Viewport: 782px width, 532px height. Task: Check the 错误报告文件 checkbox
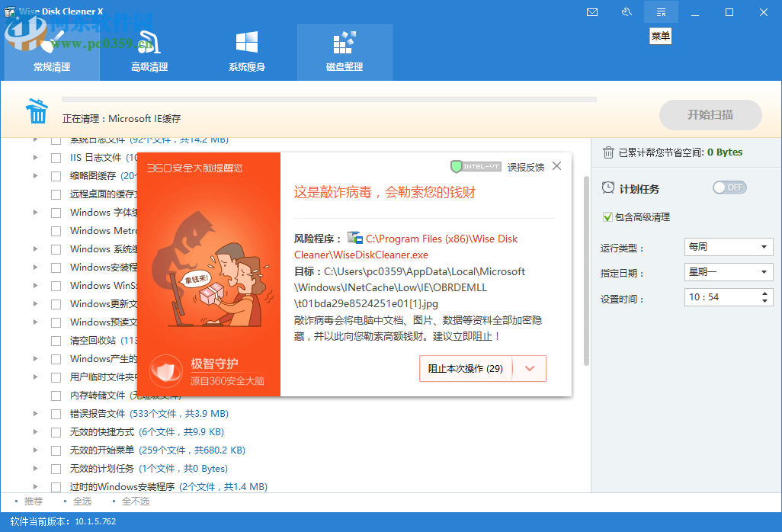(56, 414)
